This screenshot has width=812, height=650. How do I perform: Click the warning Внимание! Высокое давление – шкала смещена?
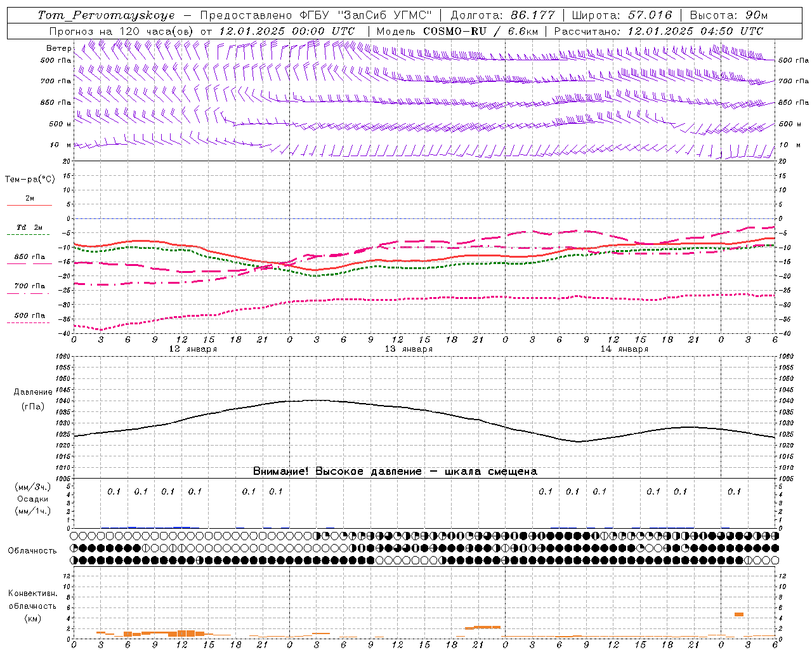tap(395, 471)
